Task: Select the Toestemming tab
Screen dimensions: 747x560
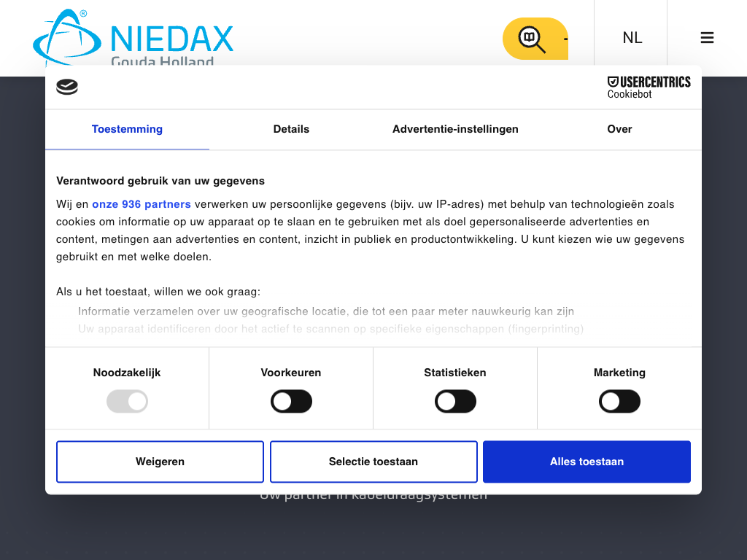Action: [x=127, y=129]
